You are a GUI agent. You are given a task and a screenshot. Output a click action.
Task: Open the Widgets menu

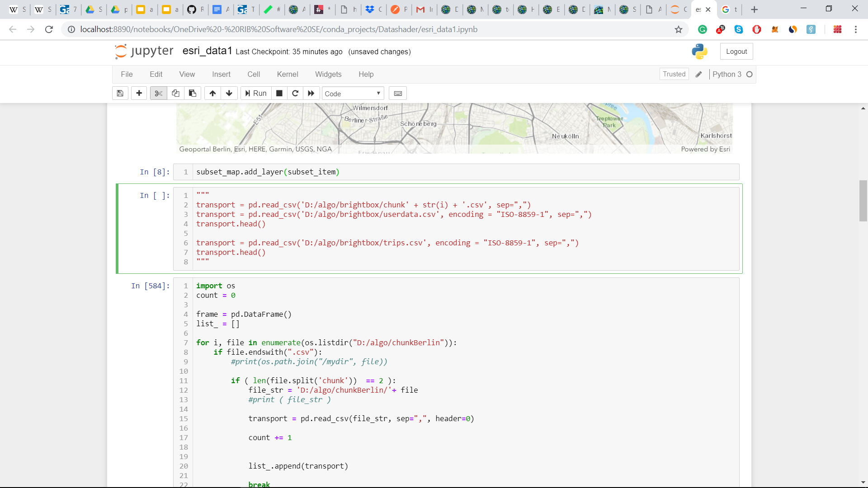point(328,74)
